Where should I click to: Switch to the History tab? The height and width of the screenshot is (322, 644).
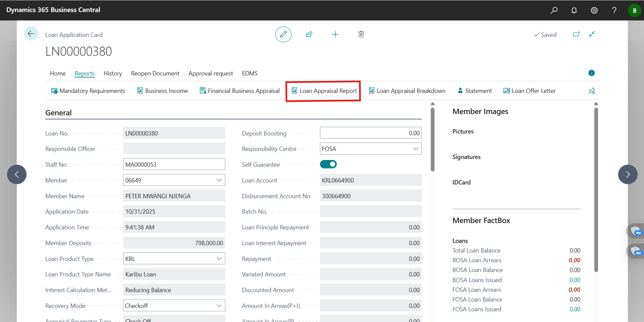[x=112, y=73]
